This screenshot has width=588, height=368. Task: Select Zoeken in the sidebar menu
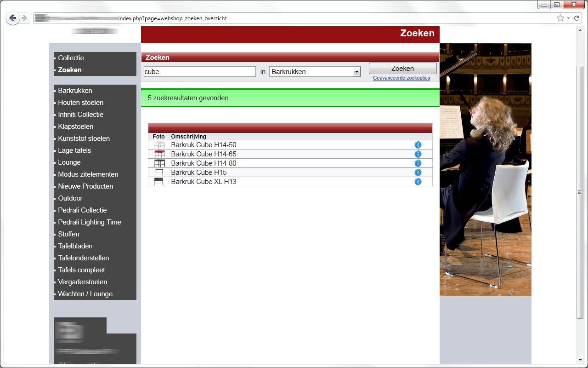click(x=70, y=70)
